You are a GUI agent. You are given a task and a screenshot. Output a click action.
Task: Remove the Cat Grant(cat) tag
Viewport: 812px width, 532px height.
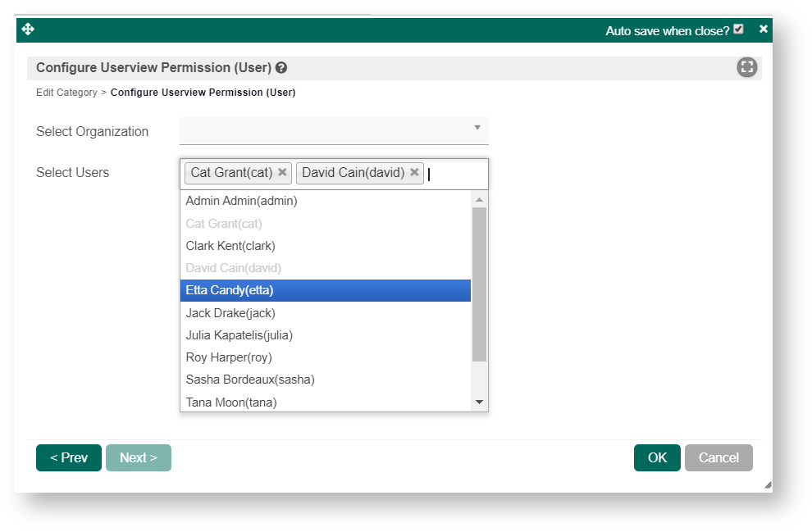point(282,172)
